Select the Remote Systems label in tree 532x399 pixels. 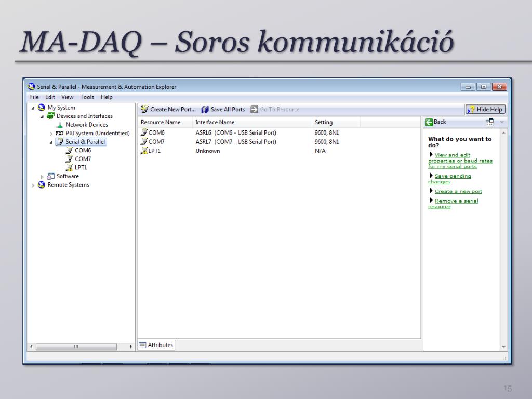pos(68,185)
